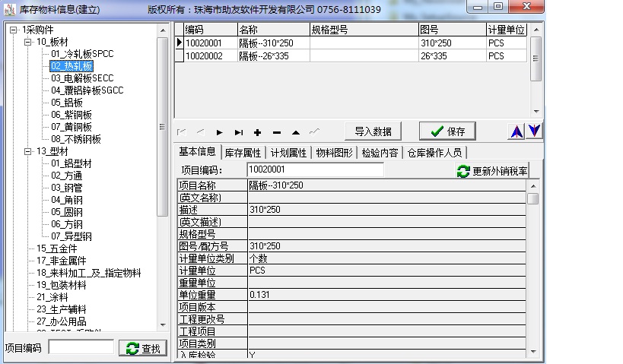The image size is (623, 364).
Task: Select tree item 17_非金属件
Action: [x=62, y=261]
